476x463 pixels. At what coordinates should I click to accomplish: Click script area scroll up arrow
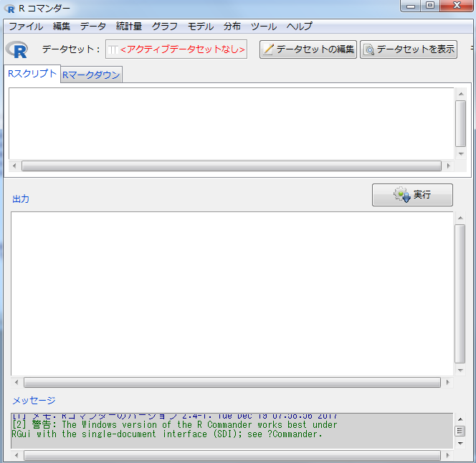pyautogui.click(x=461, y=94)
